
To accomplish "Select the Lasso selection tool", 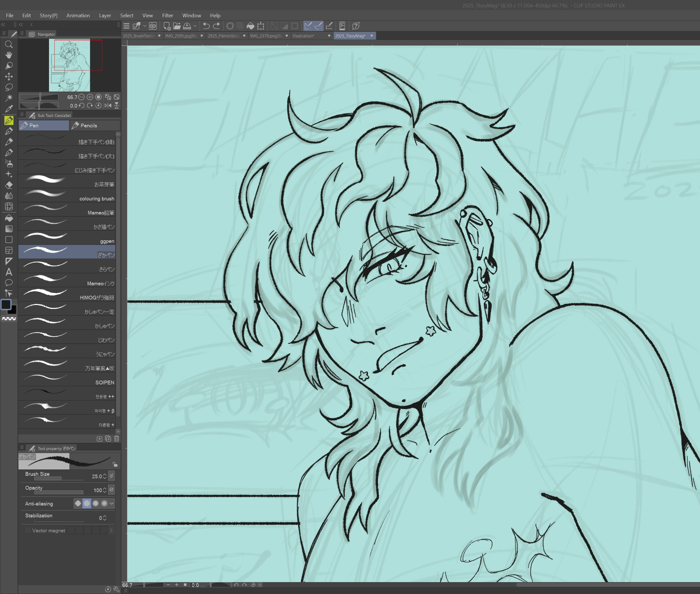I will (x=9, y=87).
